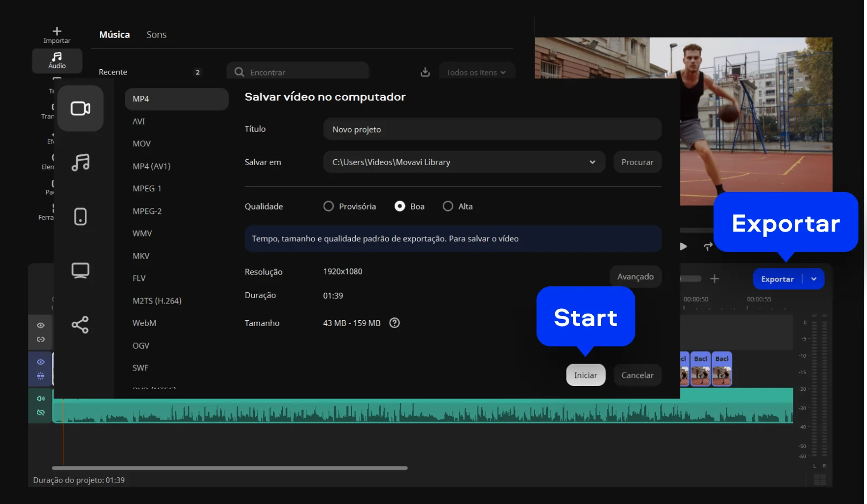Click the timeline horizontal scrollbar

(x=230, y=468)
